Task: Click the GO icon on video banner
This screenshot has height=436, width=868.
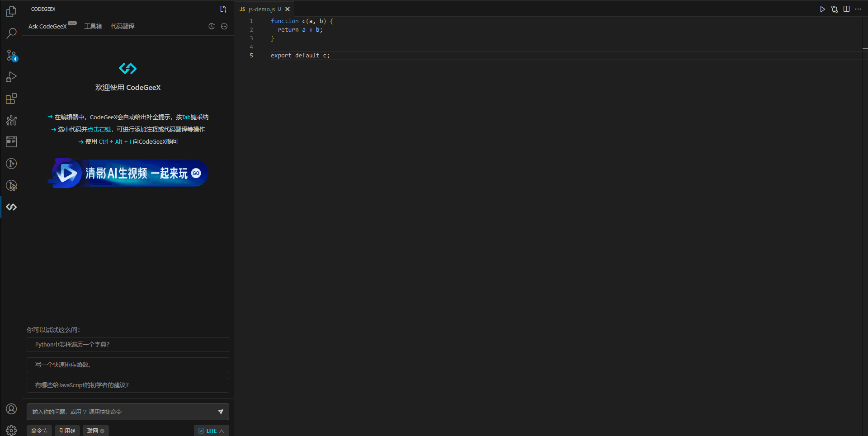Action: click(x=196, y=173)
